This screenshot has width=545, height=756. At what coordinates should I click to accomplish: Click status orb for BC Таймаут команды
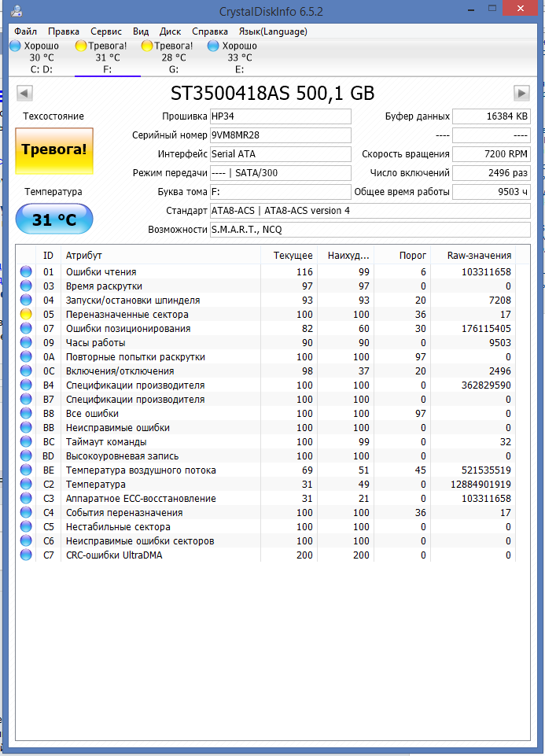(x=26, y=441)
